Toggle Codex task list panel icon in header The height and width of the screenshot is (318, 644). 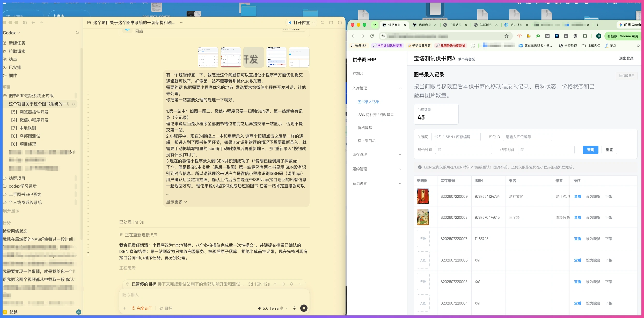322,23
